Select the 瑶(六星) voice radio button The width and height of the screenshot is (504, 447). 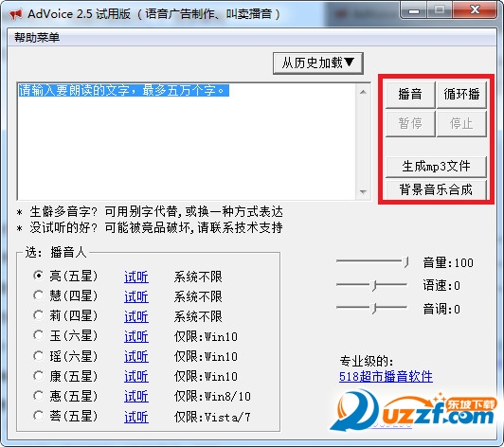(x=38, y=356)
